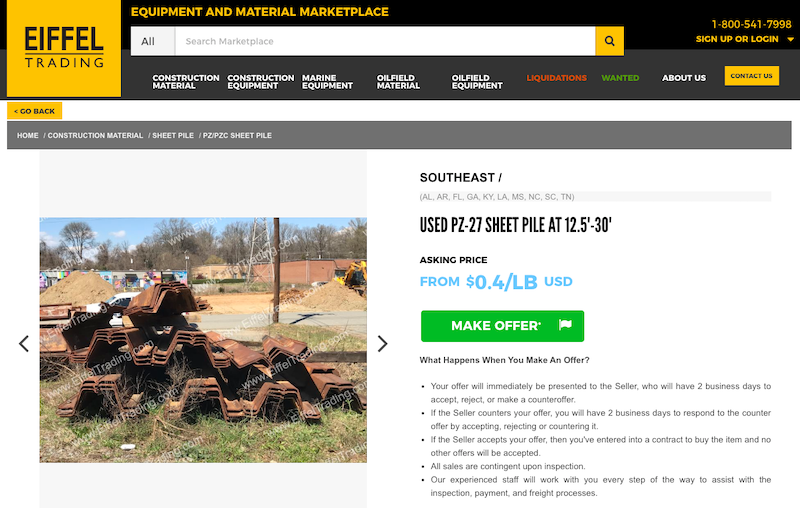Expand the Sign Up or Login arrow
This screenshot has width=800, height=508.
point(790,39)
